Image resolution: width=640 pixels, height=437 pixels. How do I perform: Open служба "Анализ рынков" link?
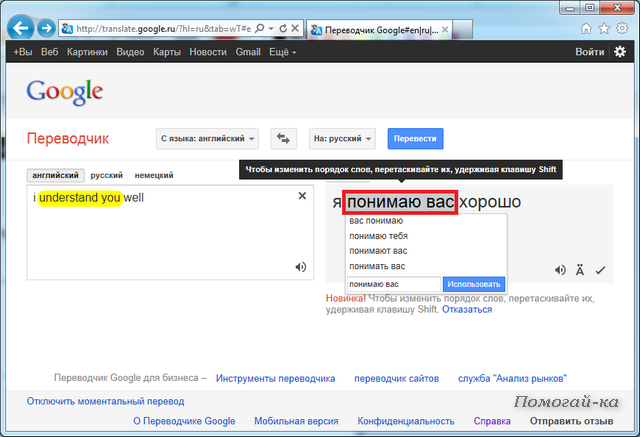click(513, 379)
